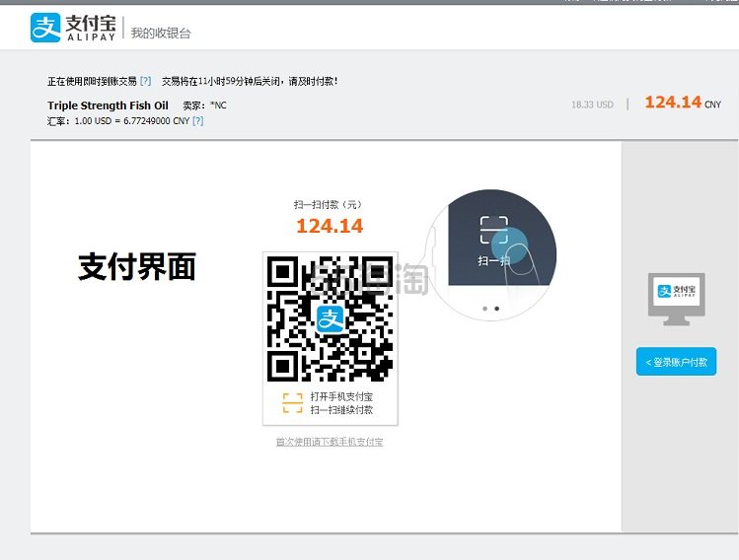Screen dimensions: 739x560
Task: Select the second carousel dot under the phone illustration
Action: tap(496, 309)
